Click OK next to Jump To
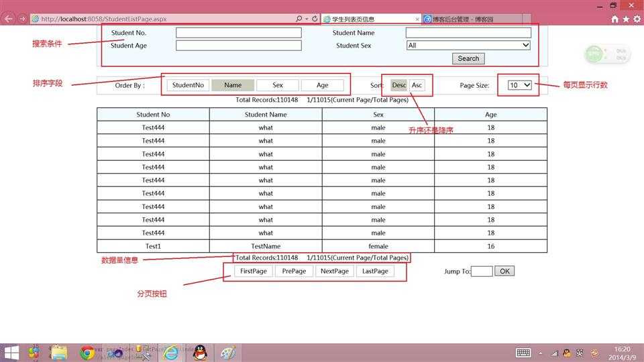644x362 pixels. tap(504, 271)
